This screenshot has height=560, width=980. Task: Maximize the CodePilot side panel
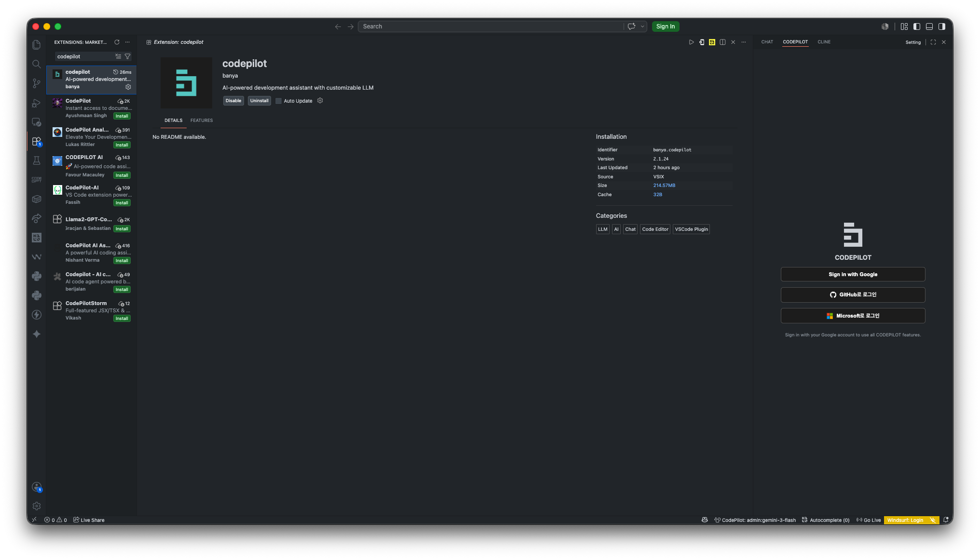tap(933, 42)
